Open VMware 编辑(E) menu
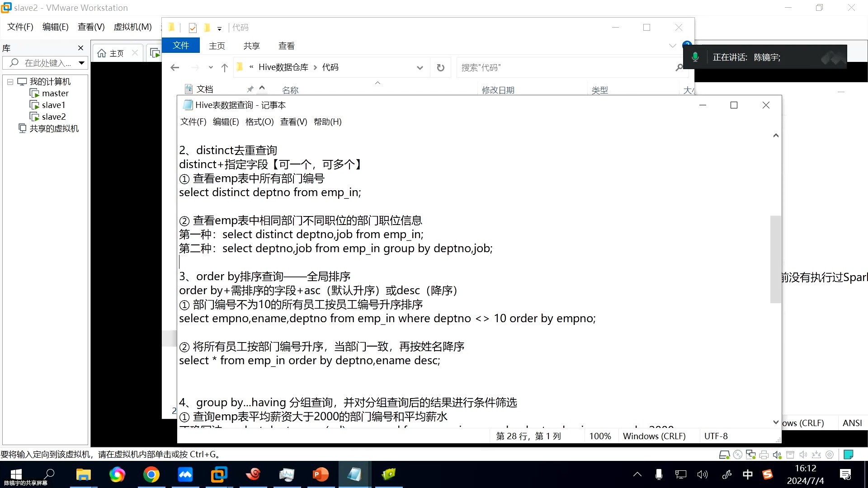Screen dimensions: 868x488 point(55,27)
